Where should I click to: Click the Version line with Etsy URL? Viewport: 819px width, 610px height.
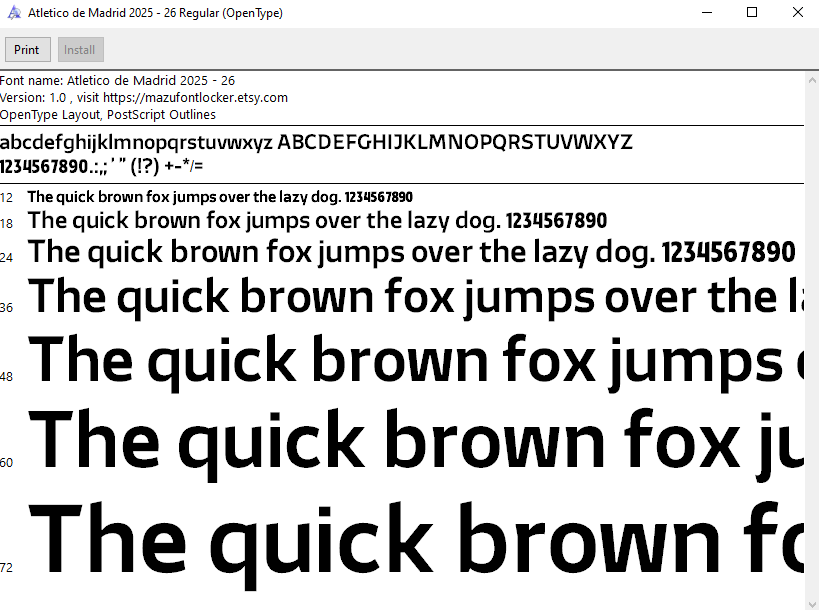[x=144, y=97]
